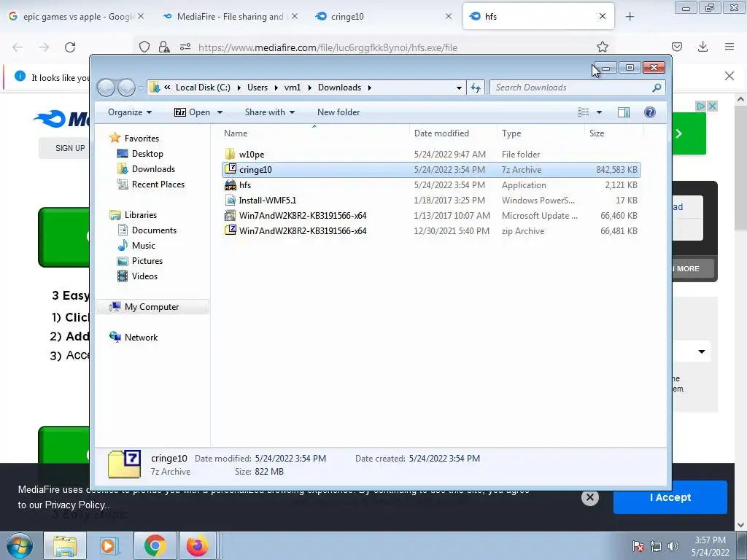Screen dimensions: 747x560
Task: Reload the page in Firefox
Action: pos(70,47)
